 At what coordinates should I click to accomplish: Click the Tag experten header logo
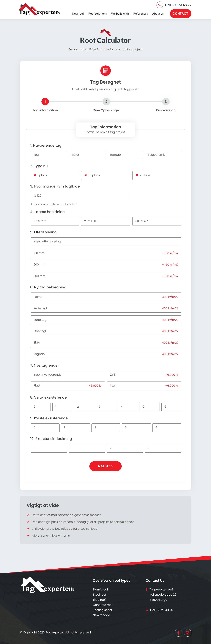39,10
